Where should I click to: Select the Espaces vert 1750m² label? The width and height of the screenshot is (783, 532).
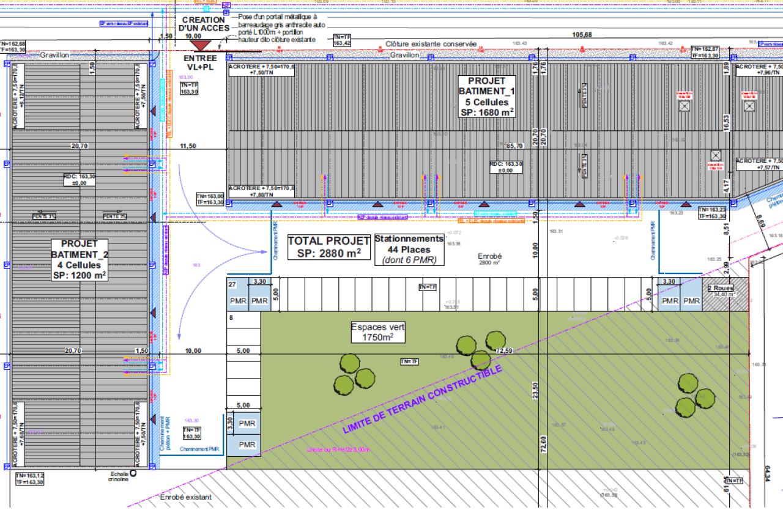click(378, 332)
